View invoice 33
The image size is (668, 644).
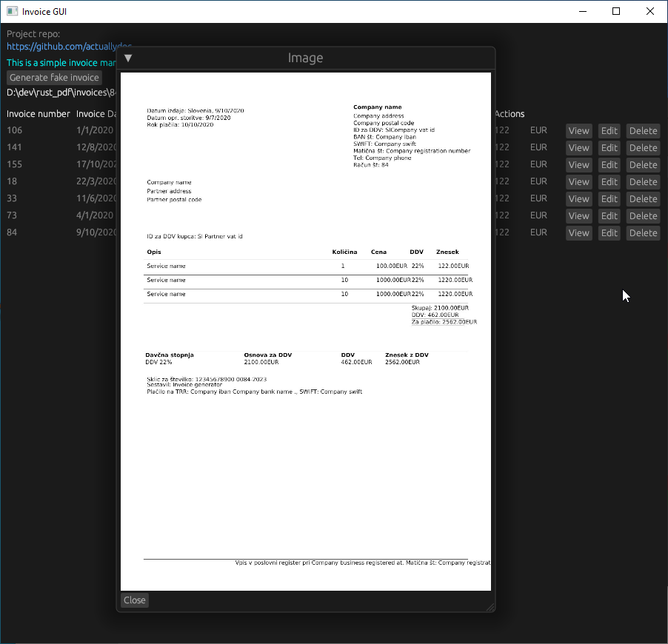(x=578, y=199)
